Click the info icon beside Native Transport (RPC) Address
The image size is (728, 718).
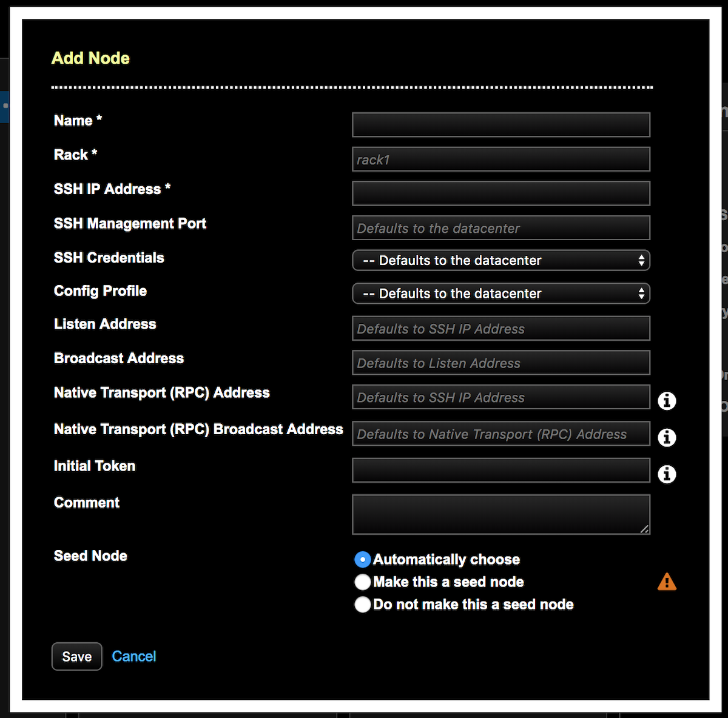(x=667, y=401)
